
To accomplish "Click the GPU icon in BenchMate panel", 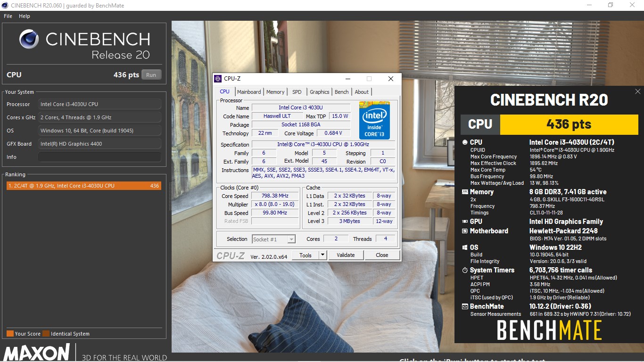I will [x=465, y=222].
